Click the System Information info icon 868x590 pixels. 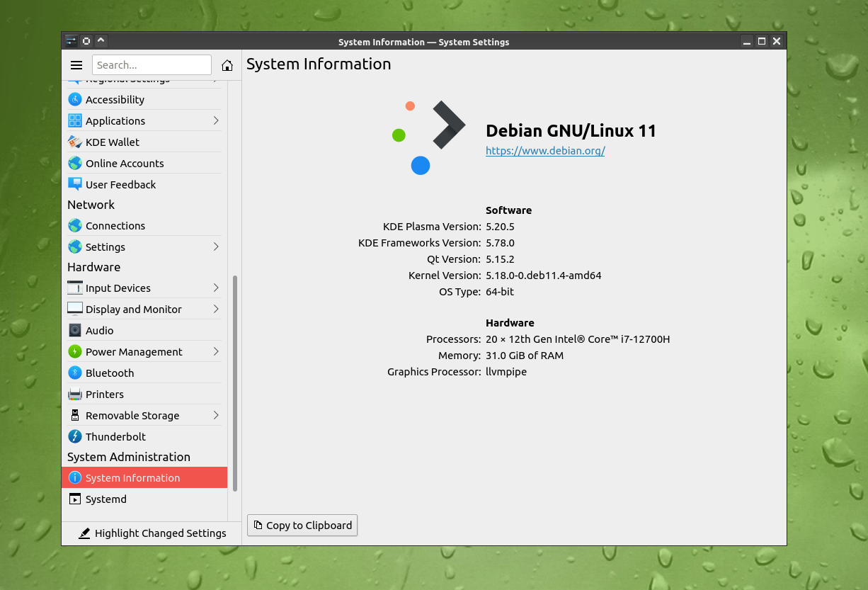tap(75, 477)
